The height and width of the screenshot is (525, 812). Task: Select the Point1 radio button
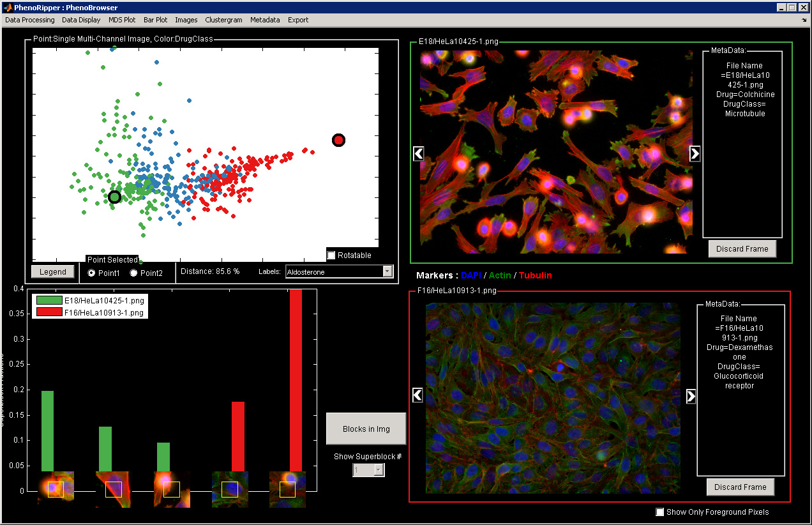coord(91,273)
